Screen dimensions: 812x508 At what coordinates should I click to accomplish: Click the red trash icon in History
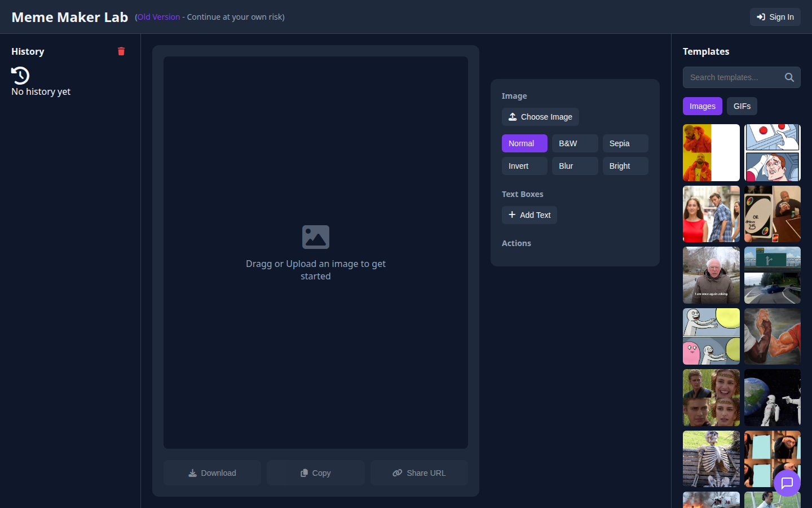click(x=121, y=51)
